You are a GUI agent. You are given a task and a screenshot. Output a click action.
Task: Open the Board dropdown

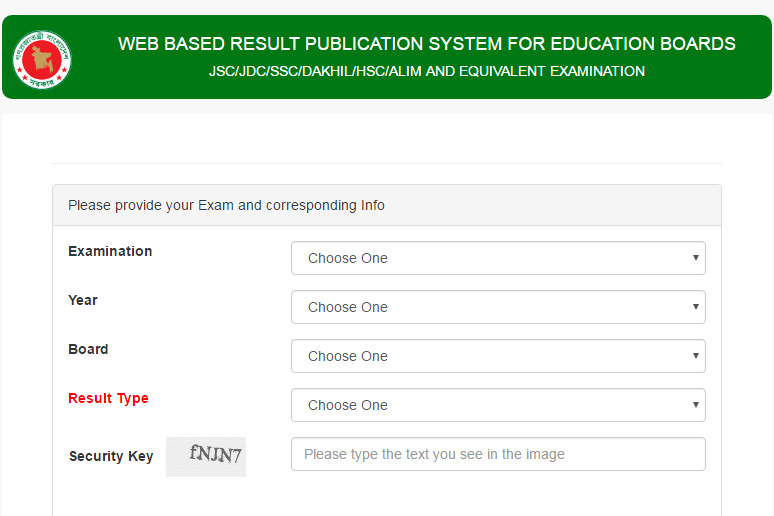(x=498, y=356)
